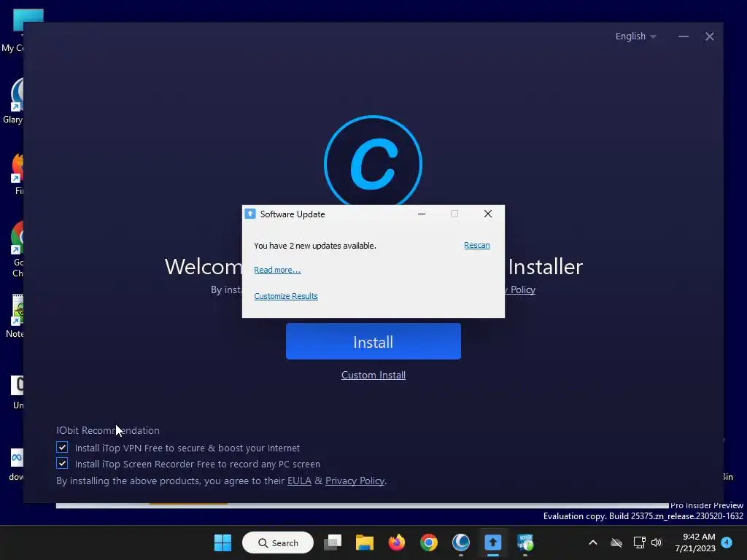Click Policy link under the Installer heading
747x560 pixels.
point(522,290)
